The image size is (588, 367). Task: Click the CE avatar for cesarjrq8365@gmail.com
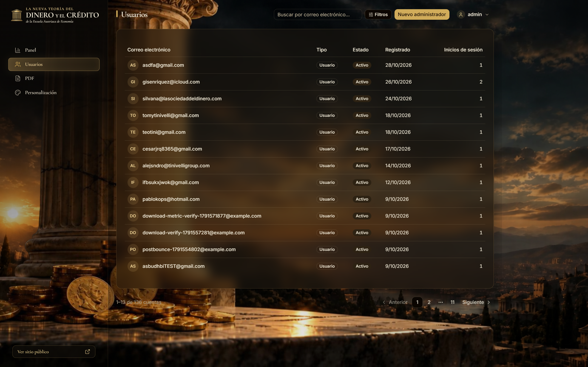click(133, 149)
